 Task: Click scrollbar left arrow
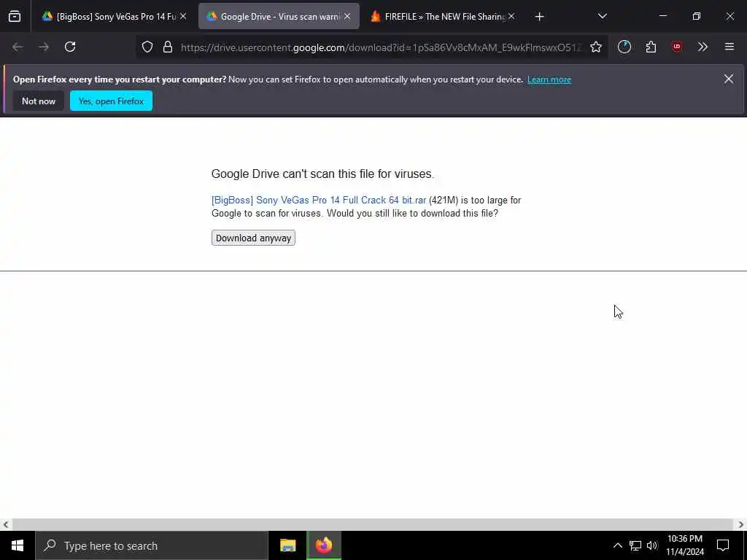6,525
